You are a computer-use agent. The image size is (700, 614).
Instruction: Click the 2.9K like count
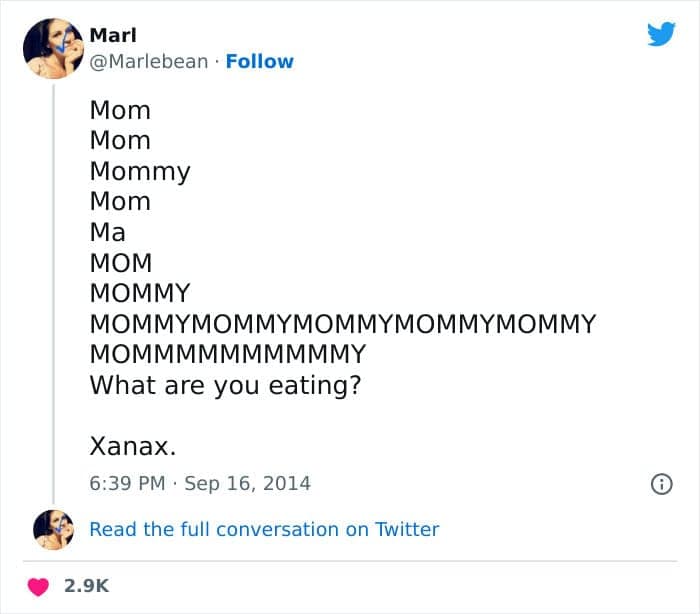(x=86, y=587)
